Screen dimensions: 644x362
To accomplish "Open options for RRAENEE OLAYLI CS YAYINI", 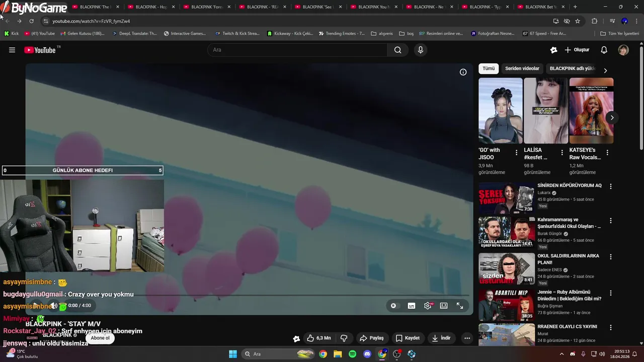I will click(611, 327).
